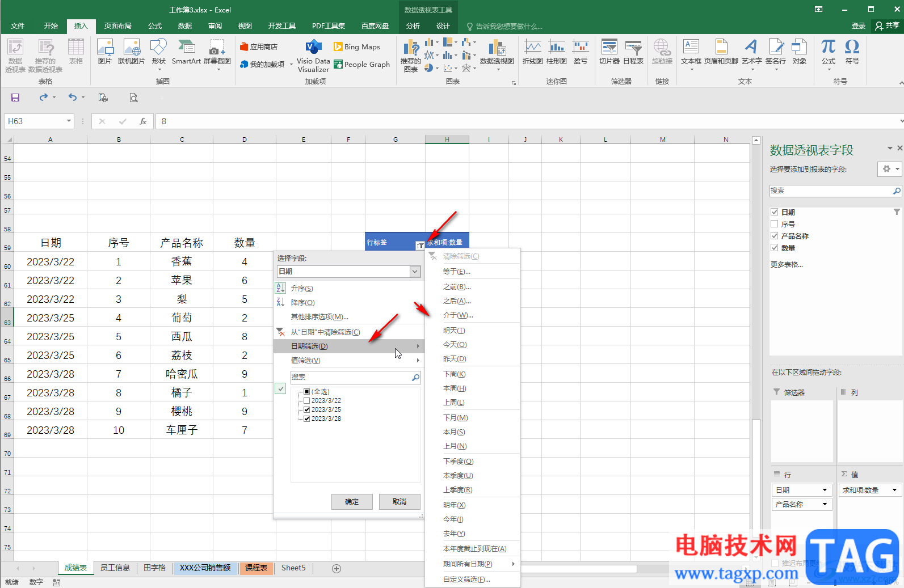
Task: Check the 序号 field in field list
Action: point(774,224)
